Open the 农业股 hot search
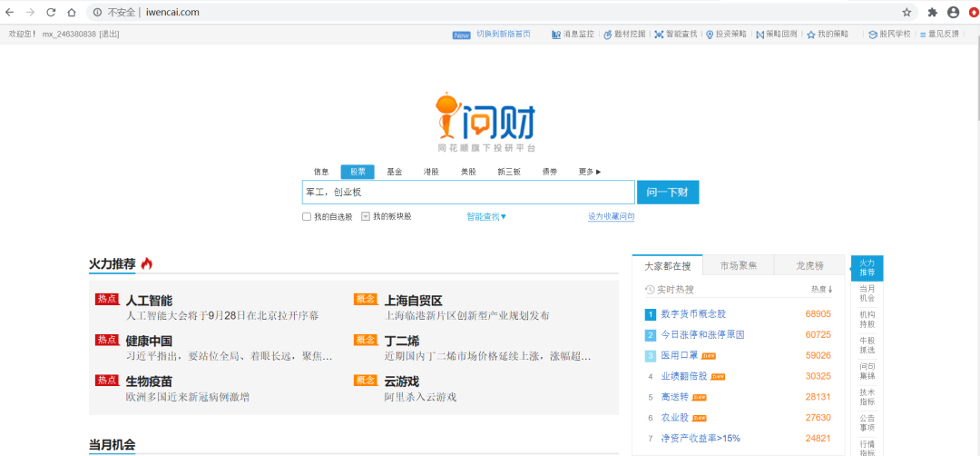This screenshot has width=980, height=456. 675,417
